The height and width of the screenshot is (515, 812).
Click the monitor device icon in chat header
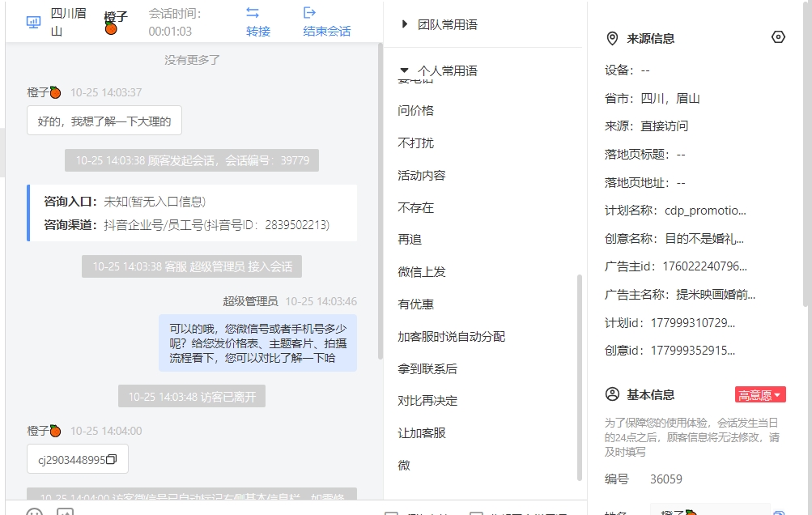(33, 23)
